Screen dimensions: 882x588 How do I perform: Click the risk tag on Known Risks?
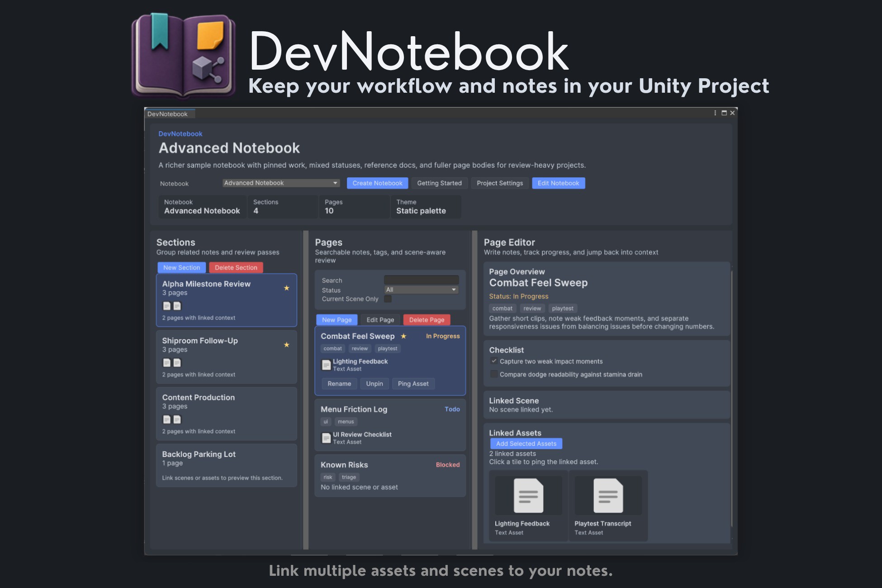coord(328,477)
